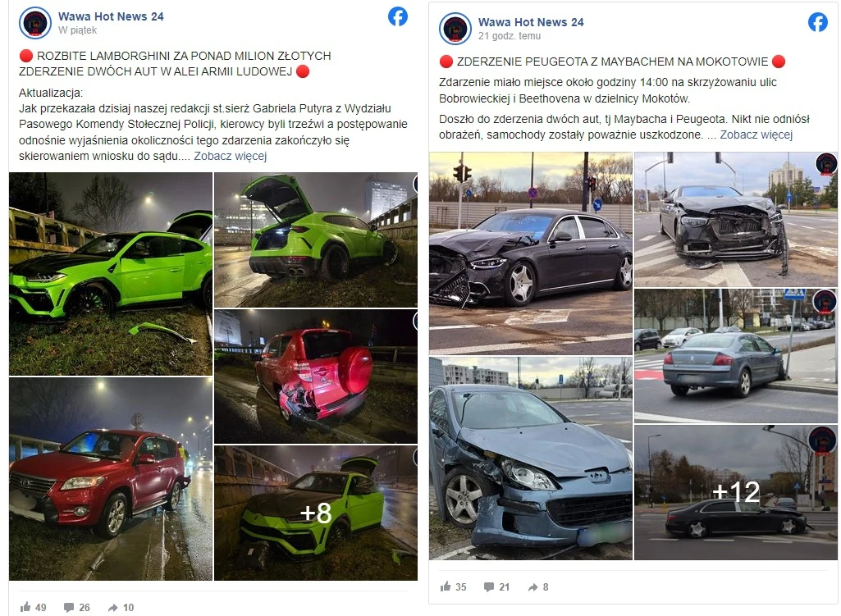Open the Wawa Hot News 24 avatar in the left post
This screenshot has width=841, height=616.
pos(34,23)
